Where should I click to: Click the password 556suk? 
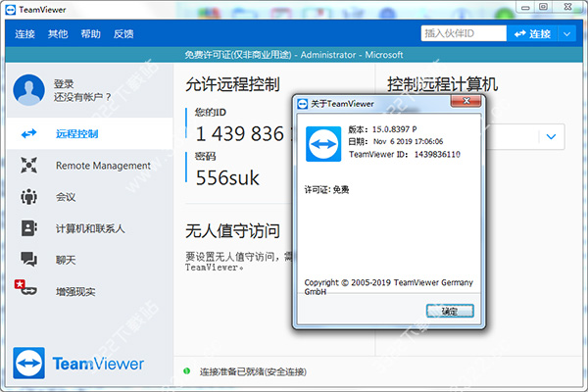(227, 177)
